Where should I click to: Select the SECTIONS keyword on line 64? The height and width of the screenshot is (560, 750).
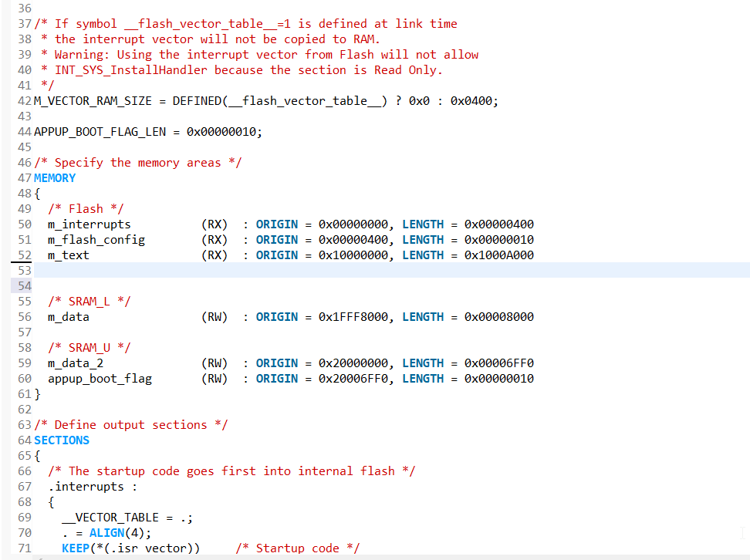click(61, 440)
